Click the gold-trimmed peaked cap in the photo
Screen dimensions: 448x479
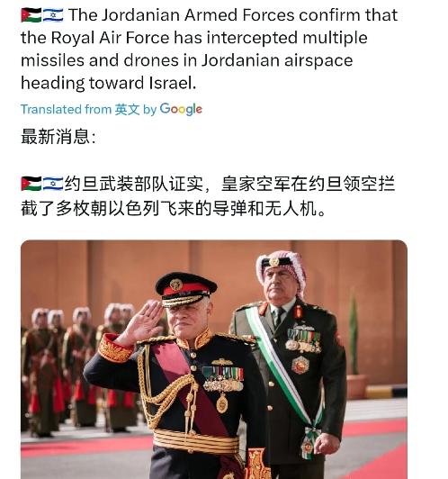185,289
